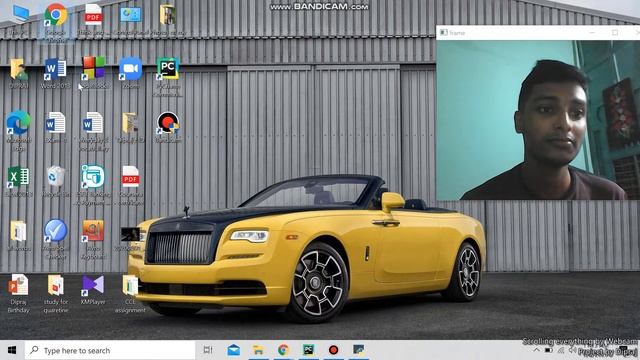Select the Word document beside the Edge-row folder
Image resolution: width=640 pixels, height=360 pixels.
tap(93, 131)
